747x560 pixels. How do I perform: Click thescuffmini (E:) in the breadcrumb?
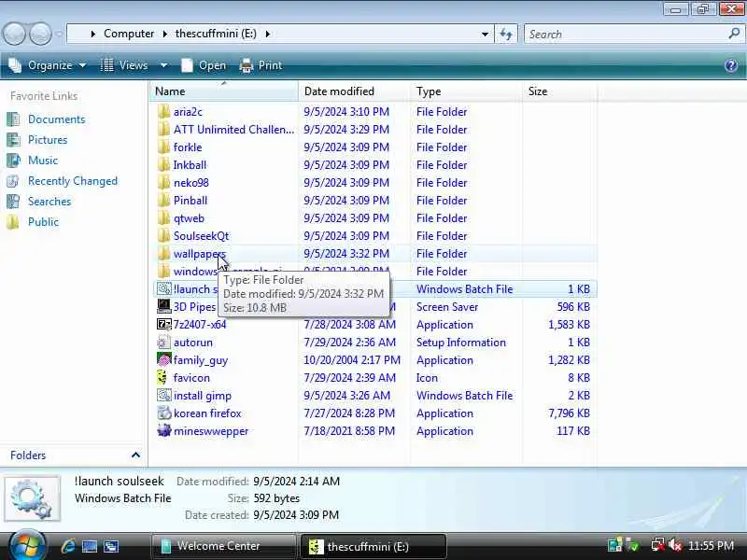(216, 34)
